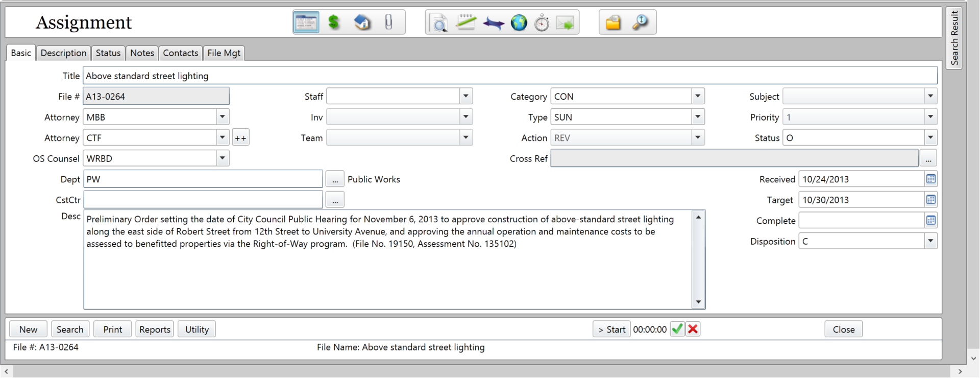Click the magnifier search lookup icon

point(640,22)
